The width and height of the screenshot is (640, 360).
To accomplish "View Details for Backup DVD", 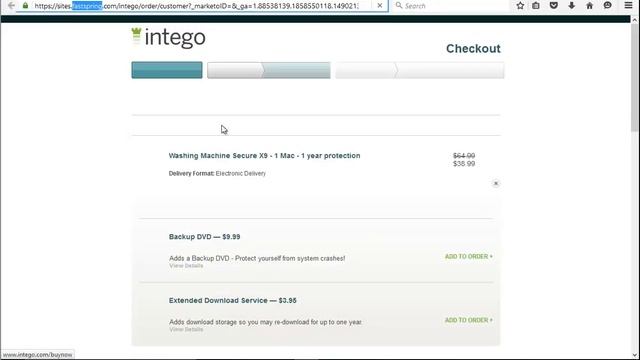I will click(x=186, y=266).
